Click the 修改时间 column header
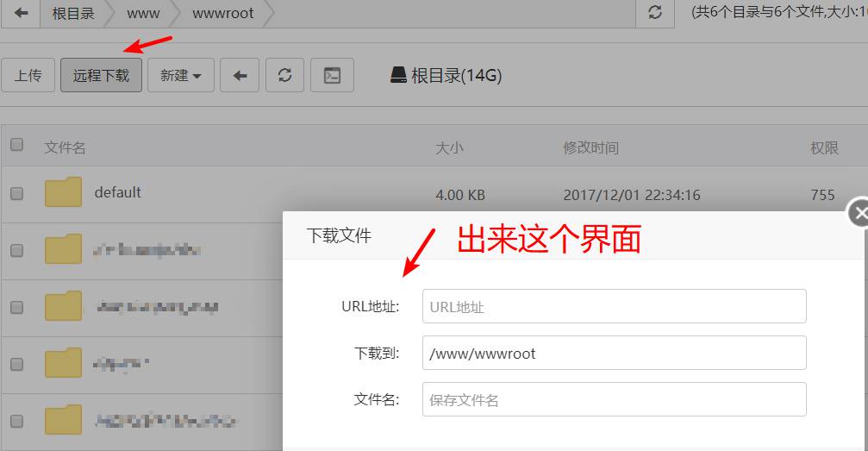Viewport: 868px width, 451px height. [x=590, y=148]
